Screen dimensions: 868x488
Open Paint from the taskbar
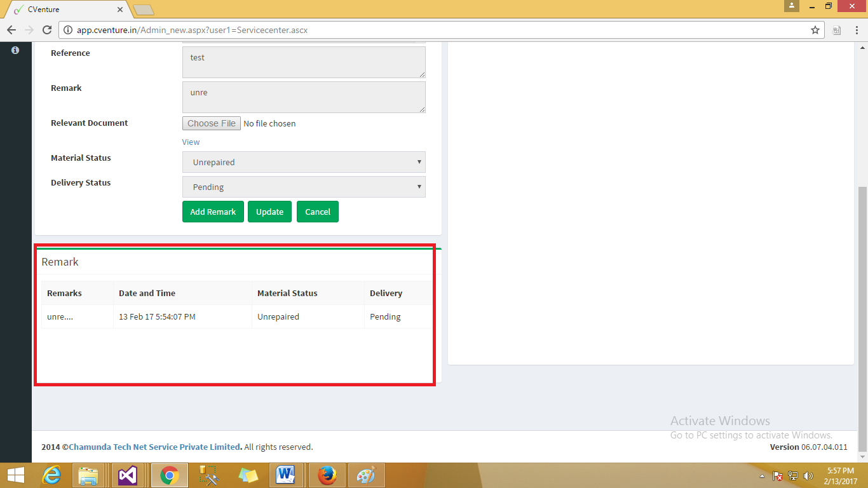tap(366, 475)
